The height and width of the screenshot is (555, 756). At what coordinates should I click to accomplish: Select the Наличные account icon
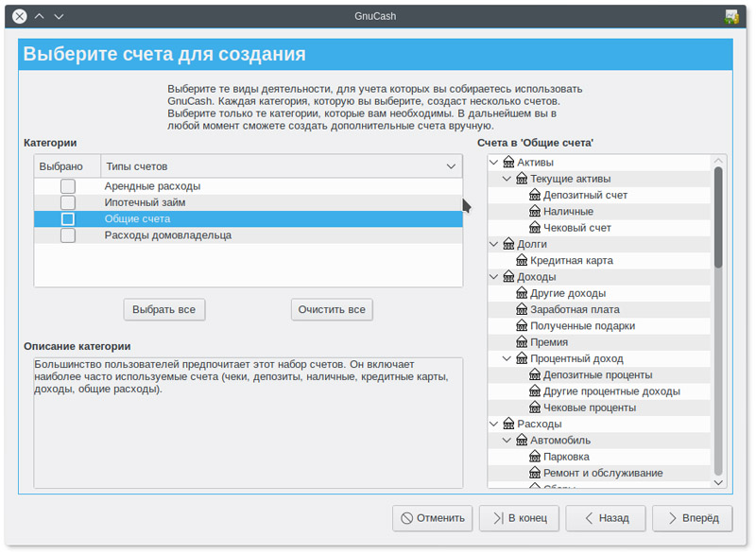535,211
